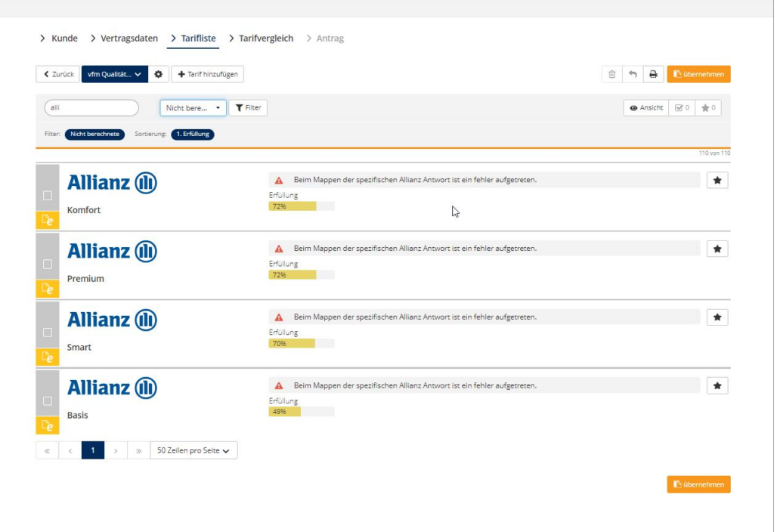This screenshot has width=774, height=532.
Task: Show selected tariffs counter with checkmark icon
Action: [683, 107]
